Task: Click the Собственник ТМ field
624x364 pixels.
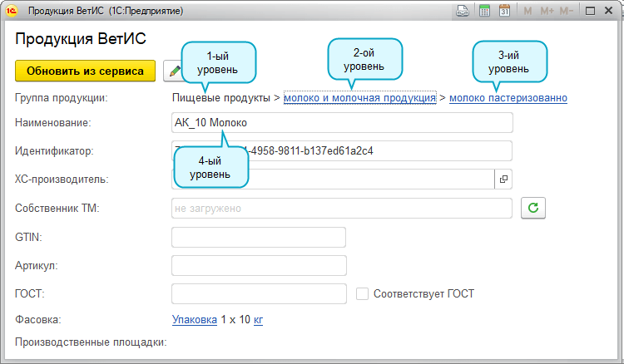Action: pos(342,209)
